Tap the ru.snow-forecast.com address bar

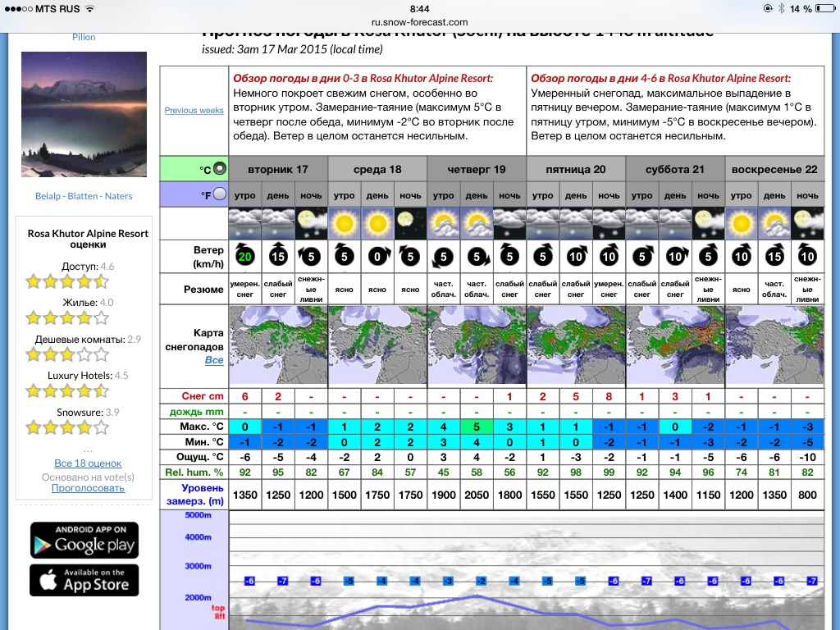coord(419,22)
